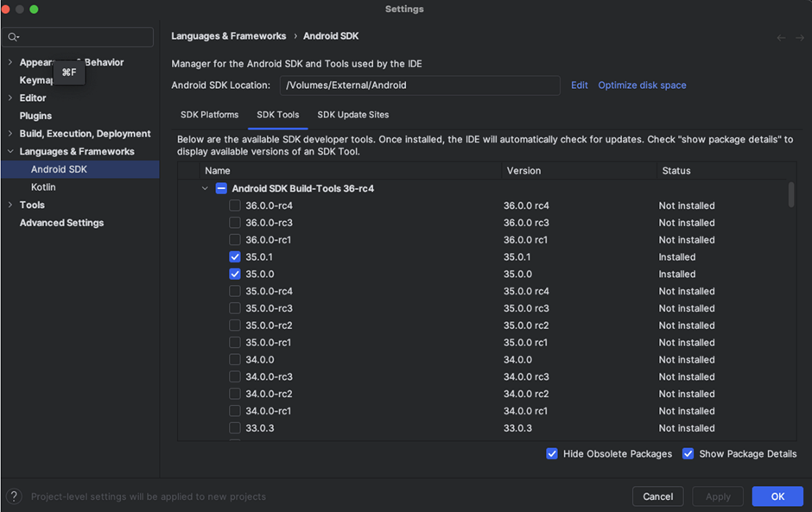The height and width of the screenshot is (512, 812).
Task: Click version cell '33.0.3'
Action: (x=517, y=428)
